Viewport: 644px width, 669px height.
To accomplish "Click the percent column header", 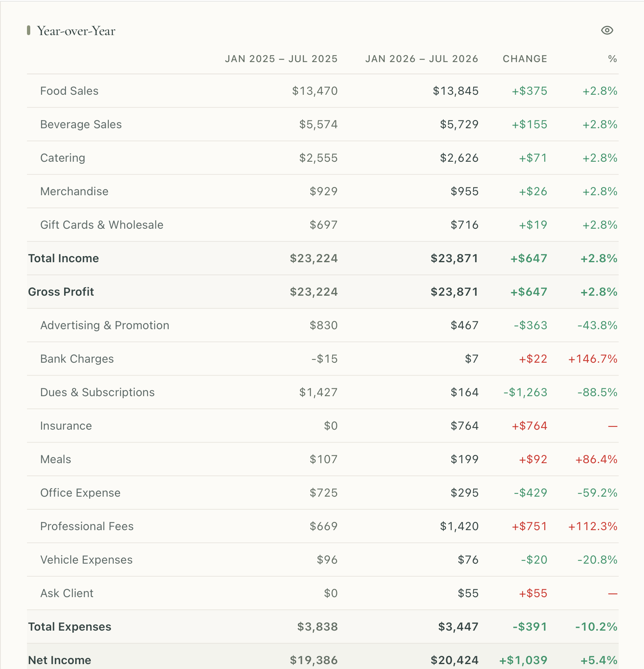I will pyautogui.click(x=612, y=59).
